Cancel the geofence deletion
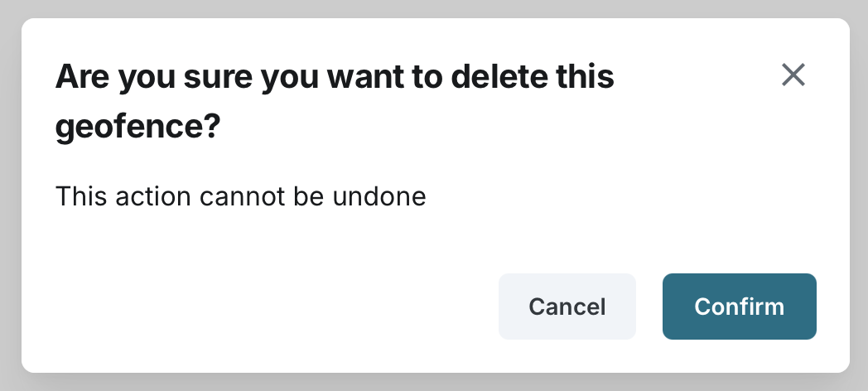This screenshot has width=868, height=391. (x=567, y=307)
